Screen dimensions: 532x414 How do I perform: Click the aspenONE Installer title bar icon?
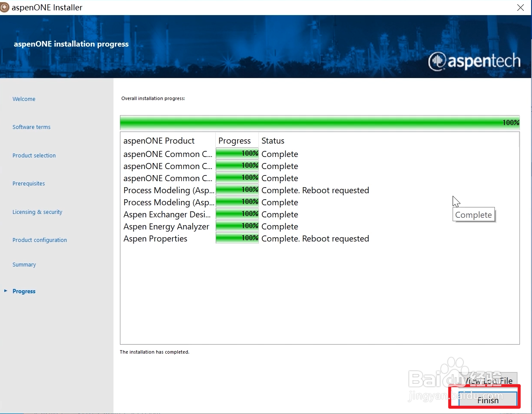pyautogui.click(x=5, y=7)
